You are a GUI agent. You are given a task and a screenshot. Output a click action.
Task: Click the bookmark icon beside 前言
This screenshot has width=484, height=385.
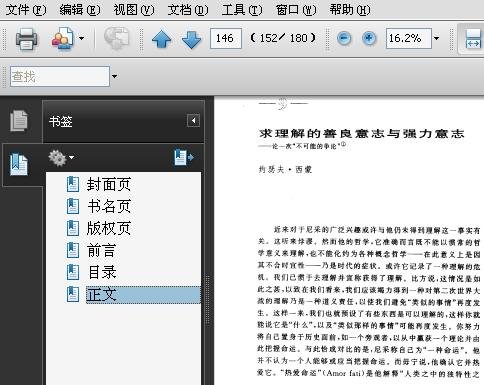point(73,250)
